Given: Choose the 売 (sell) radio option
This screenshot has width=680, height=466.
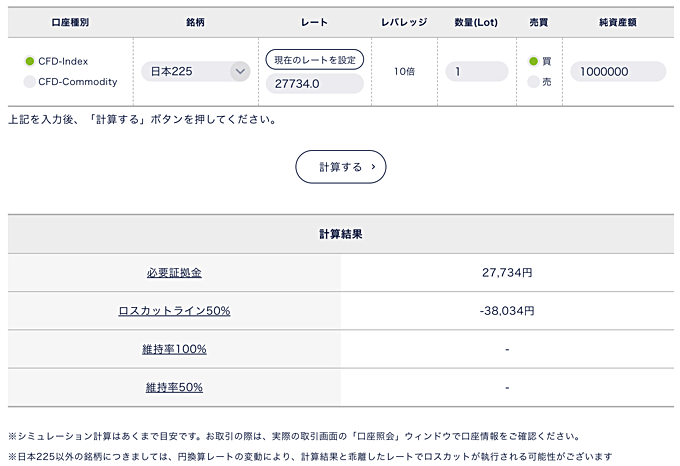Looking at the screenshot, I should tap(533, 82).
